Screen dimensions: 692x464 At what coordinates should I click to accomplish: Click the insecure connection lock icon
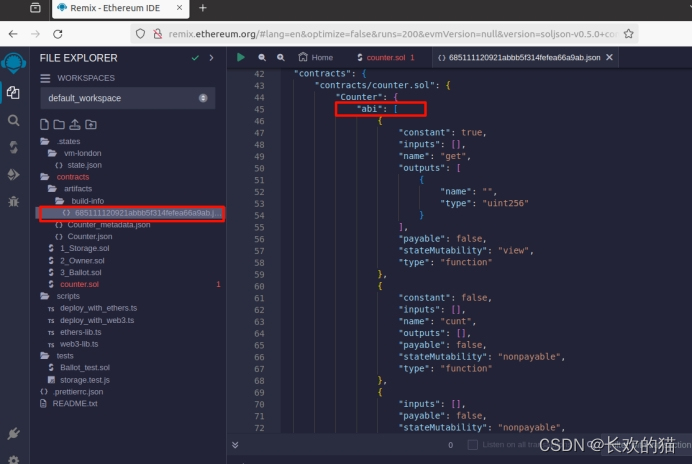pos(157,34)
